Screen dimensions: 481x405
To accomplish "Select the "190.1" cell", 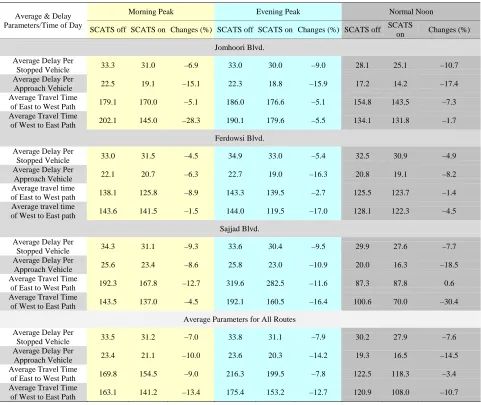I will 235,120.
